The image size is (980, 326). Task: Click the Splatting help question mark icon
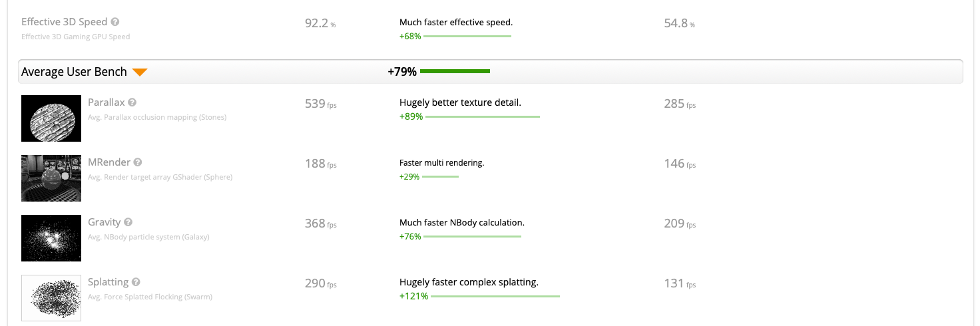(136, 282)
